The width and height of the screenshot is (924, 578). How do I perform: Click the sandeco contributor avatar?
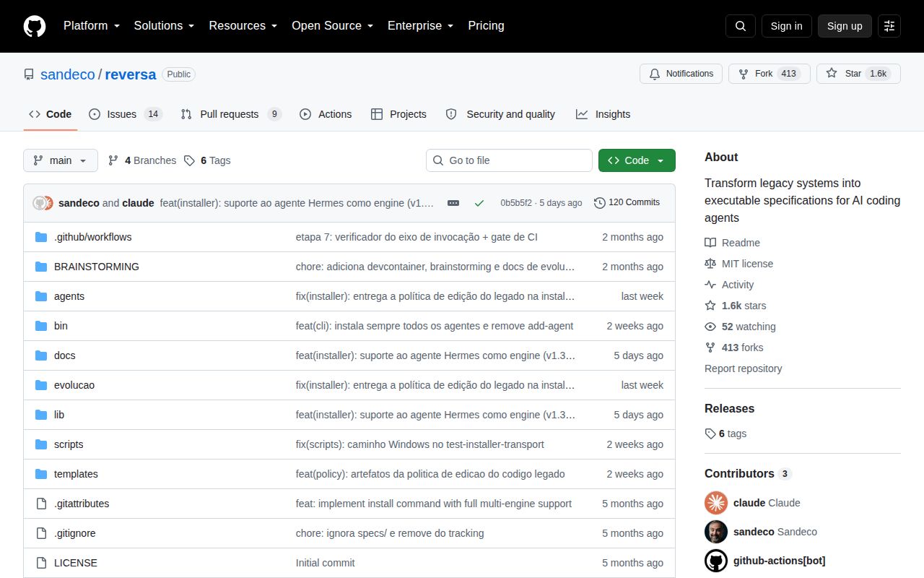click(716, 532)
